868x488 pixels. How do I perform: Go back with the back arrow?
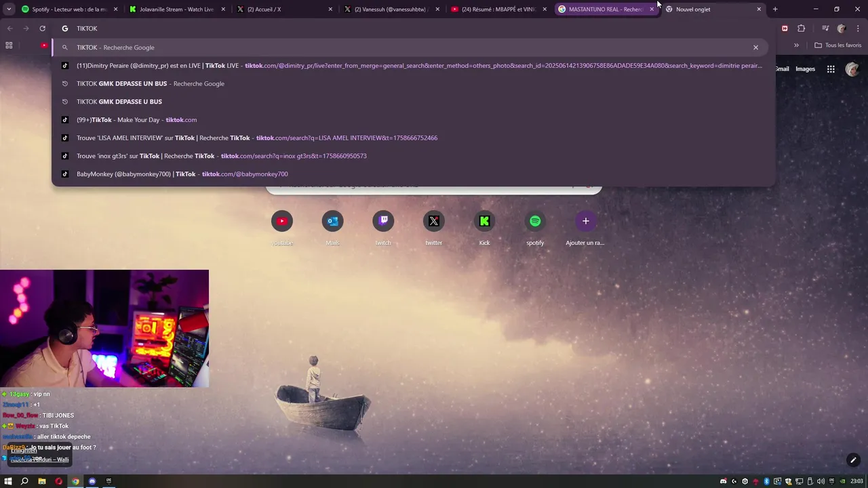pos(9,28)
